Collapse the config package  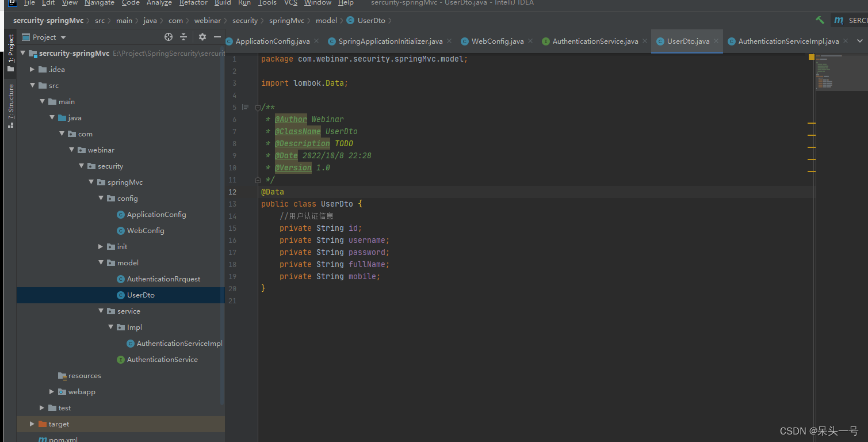(x=101, y=198)
